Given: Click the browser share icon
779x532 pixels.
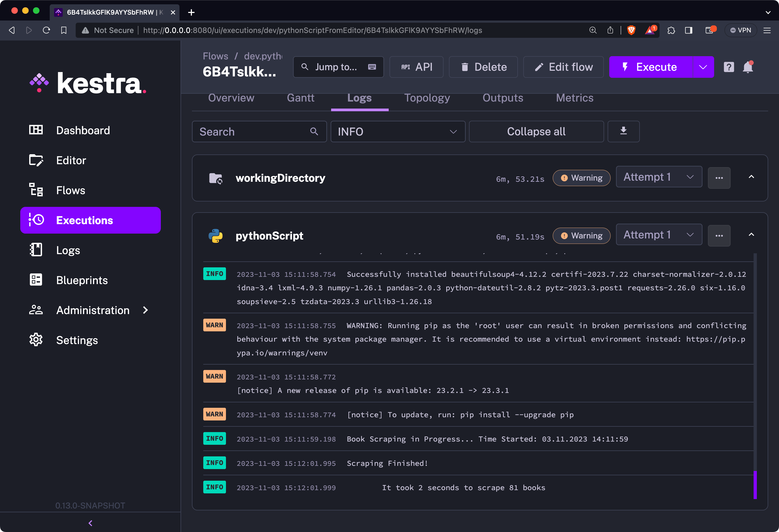Looking at the screenshot, I should [x=610, y=30].
